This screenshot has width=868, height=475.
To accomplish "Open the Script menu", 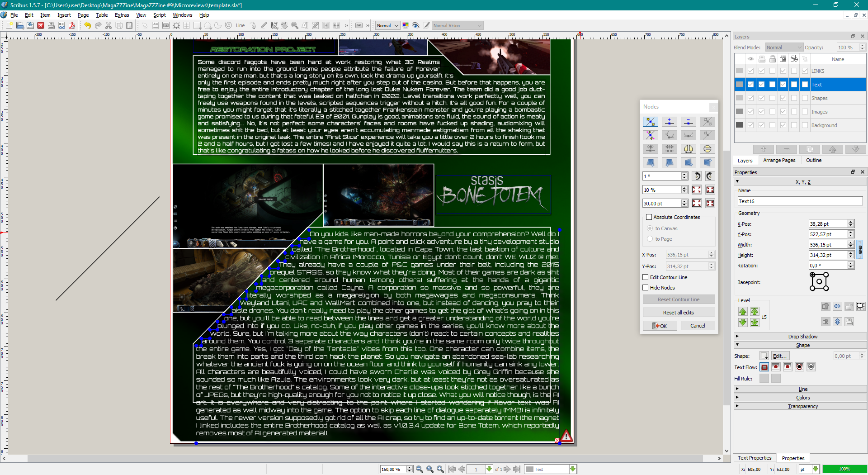I will tap(159, 15).
